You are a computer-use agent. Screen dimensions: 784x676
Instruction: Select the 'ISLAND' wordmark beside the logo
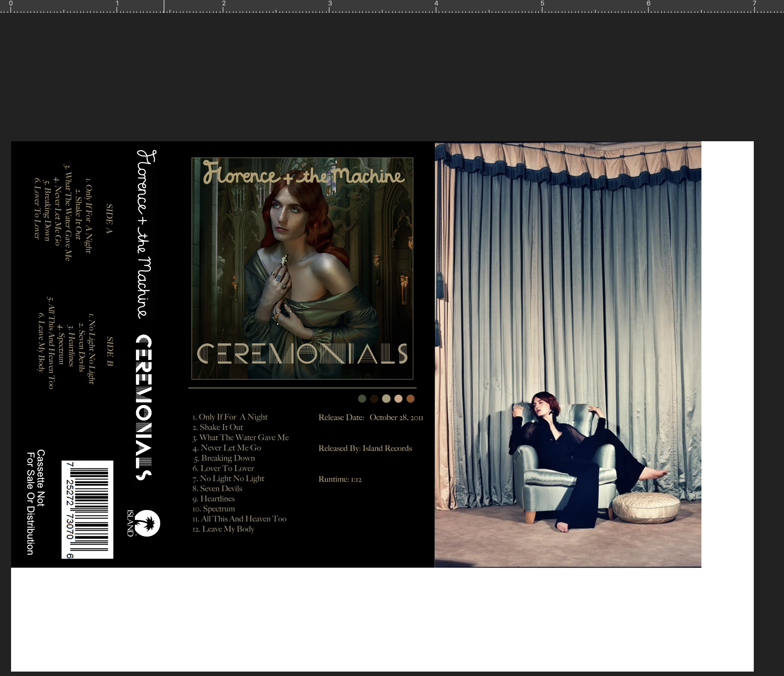pyautogui.click(x=130, y=523)
